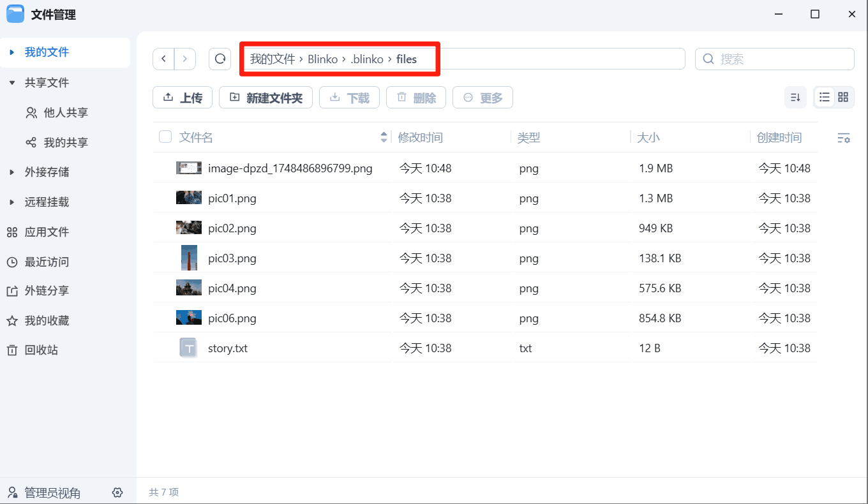
Task: Expand the 远程挂载 tree section
Action: (12, 202)
